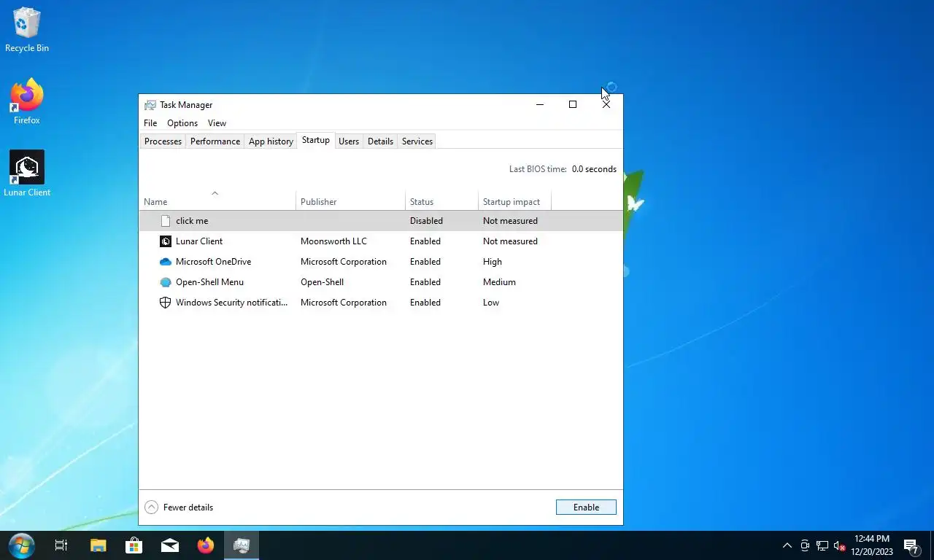Select the Open-Shell Menu row name
The image size is (934, 560).
pos(209,282)
